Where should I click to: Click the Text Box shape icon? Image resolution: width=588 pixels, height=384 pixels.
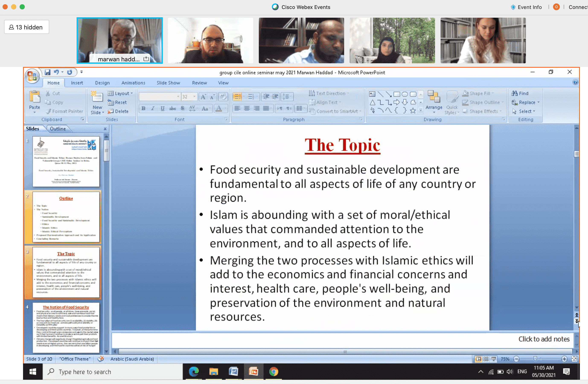(x=372, y=94)
